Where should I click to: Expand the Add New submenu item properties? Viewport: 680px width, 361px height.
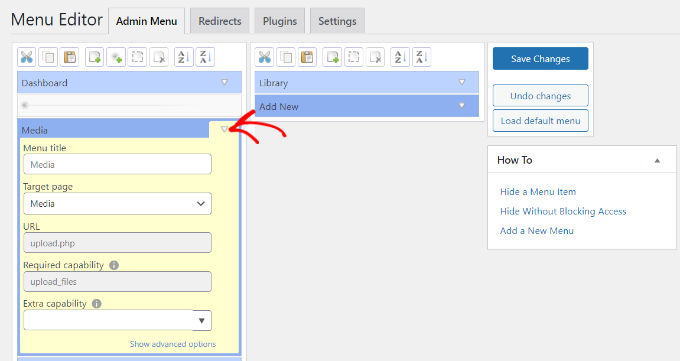[462, 105]
